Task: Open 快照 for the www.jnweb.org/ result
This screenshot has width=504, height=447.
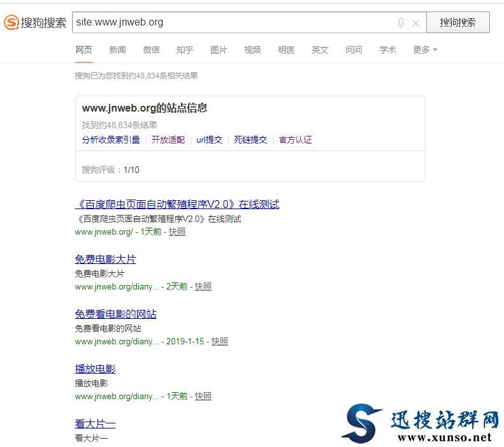Action: point(177,232)
